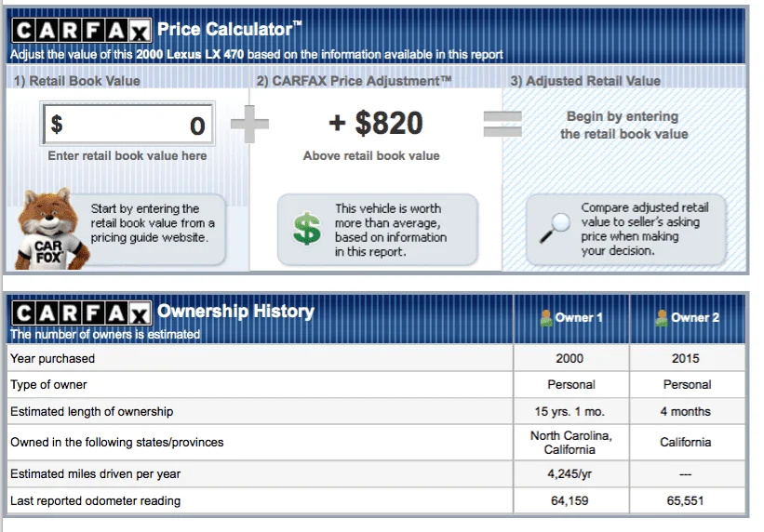Click the Estimated miles driven per year row
Image resolution: width=764 pixels, height=532 pixels.
pyautogui.click(x=376, y=474)
